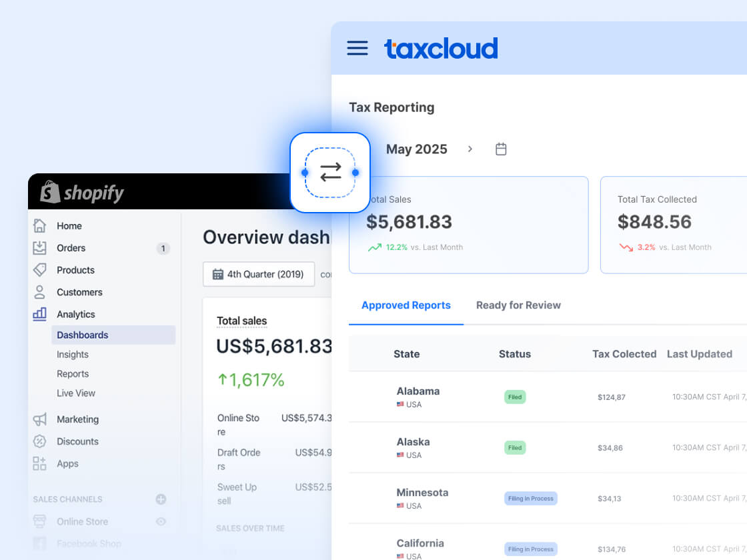This screenshot has height=560, width=747.
Task: Click the Last Updated column header
Action: click(700, 354)
